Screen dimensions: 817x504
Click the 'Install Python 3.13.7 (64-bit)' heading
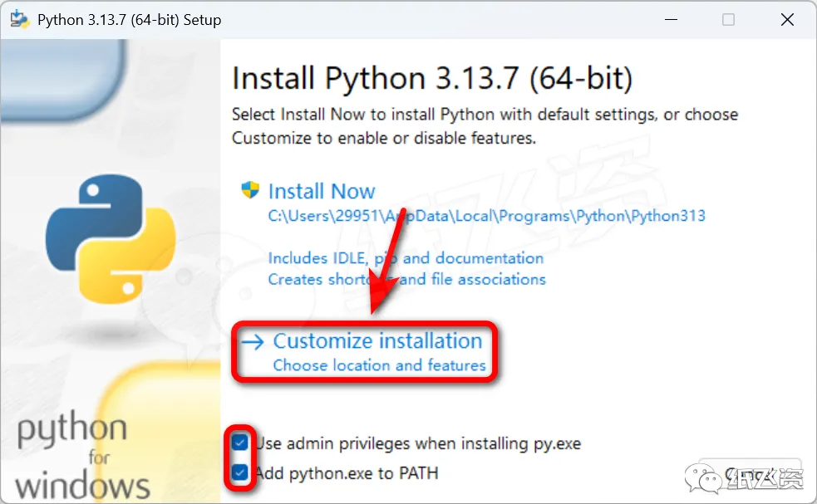coord(432,78)
